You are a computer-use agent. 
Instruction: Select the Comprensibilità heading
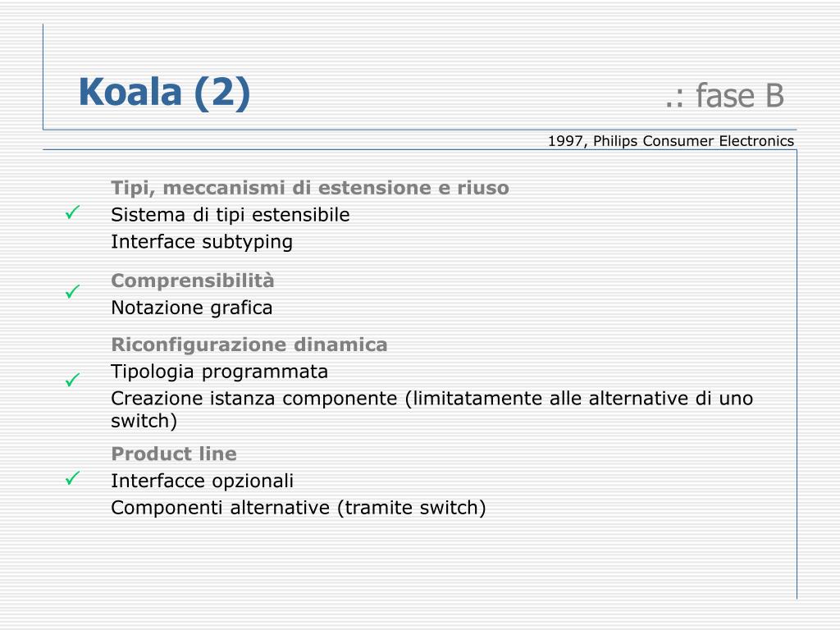[x=192, y=281]
